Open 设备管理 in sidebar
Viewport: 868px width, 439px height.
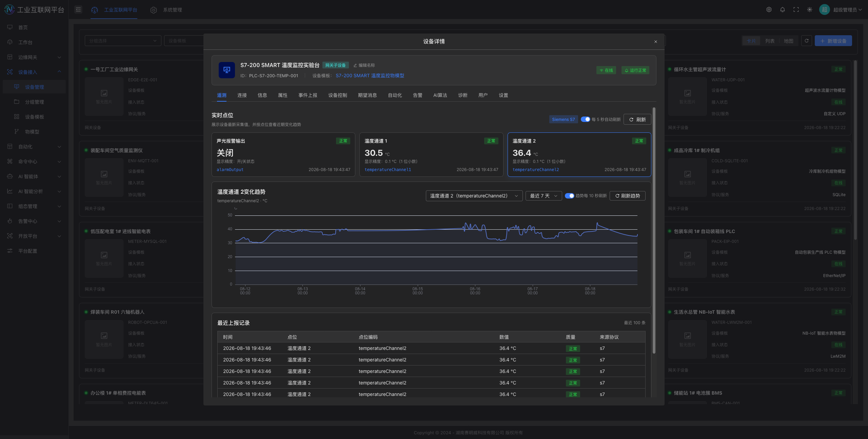(34, 87)
